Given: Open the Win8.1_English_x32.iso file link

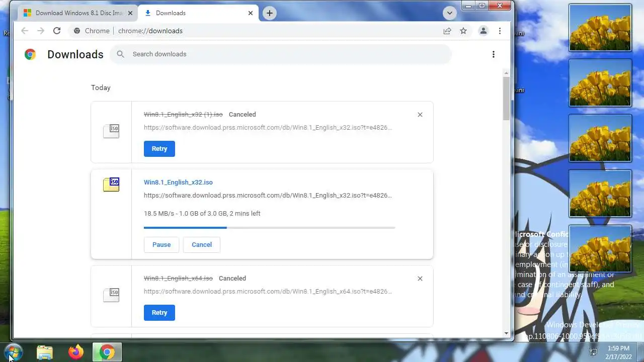Looking at the screenshot, I should pyautogui.click(x=178, y=182).
